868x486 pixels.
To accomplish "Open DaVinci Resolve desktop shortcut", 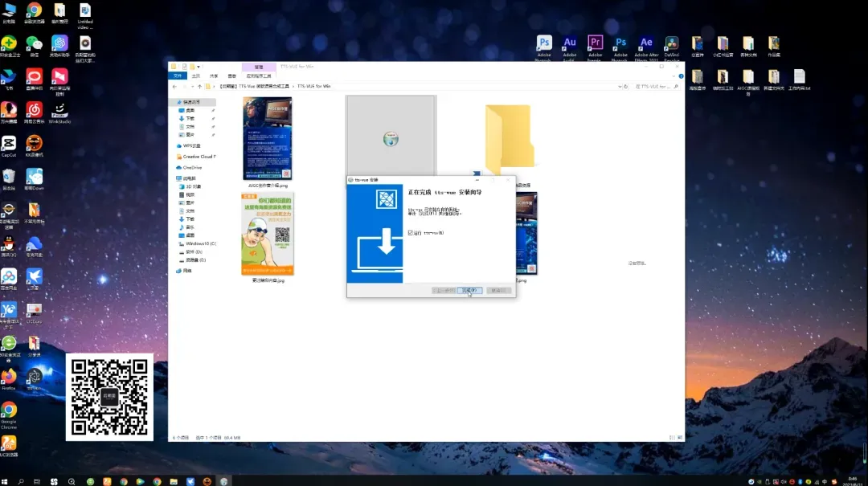I will pos(671,43).
